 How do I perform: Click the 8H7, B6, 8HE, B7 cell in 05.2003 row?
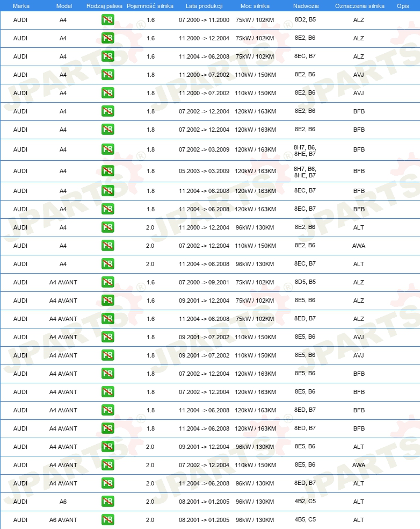[305, 172]
